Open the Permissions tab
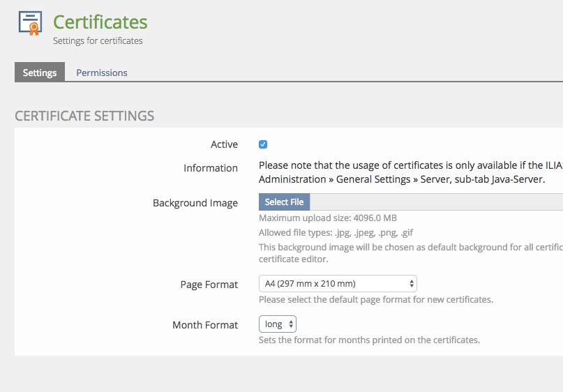This screenshot has width=563, height=392. (102, 73)
